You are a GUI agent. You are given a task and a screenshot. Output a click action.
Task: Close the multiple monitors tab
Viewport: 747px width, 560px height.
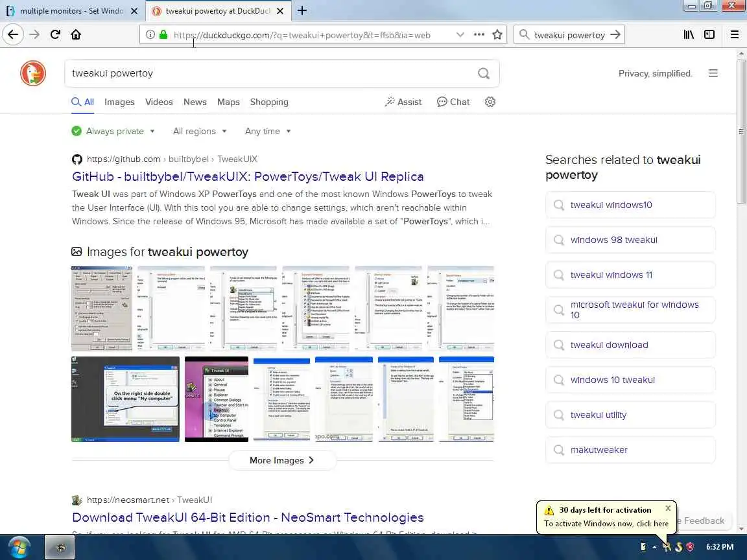(134, 10)
